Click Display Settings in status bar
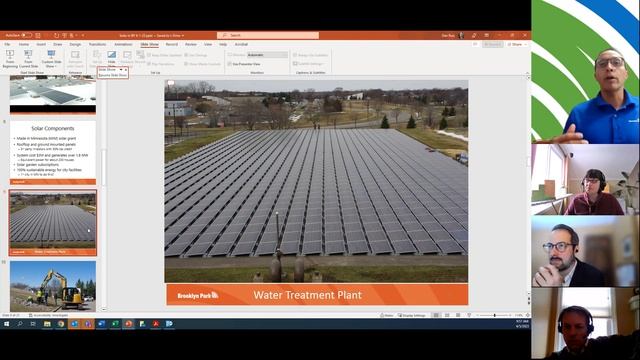Screen dimensions: 640x360 (x=412, y=315)
